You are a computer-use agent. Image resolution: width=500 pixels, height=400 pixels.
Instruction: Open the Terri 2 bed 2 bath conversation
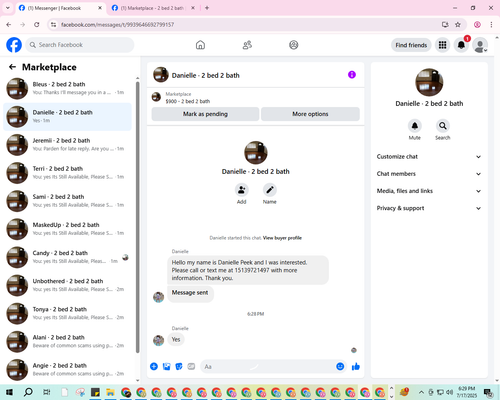click(x=67, y=173)
